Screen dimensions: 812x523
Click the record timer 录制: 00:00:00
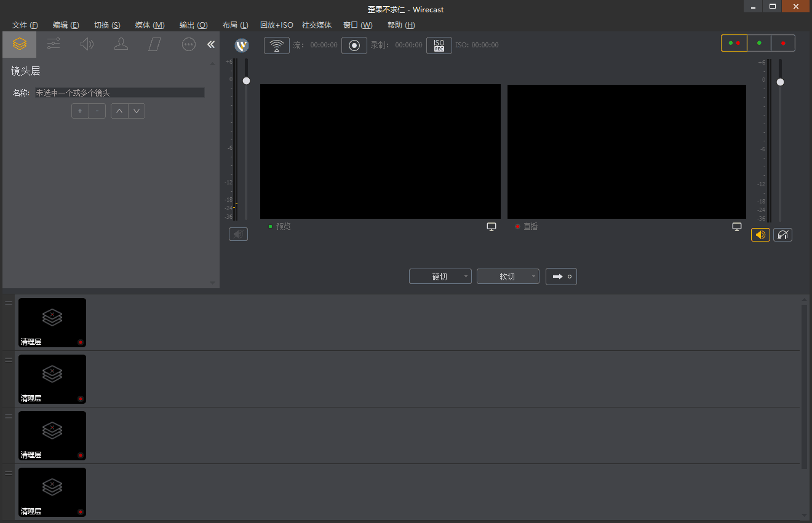point(396,45)
